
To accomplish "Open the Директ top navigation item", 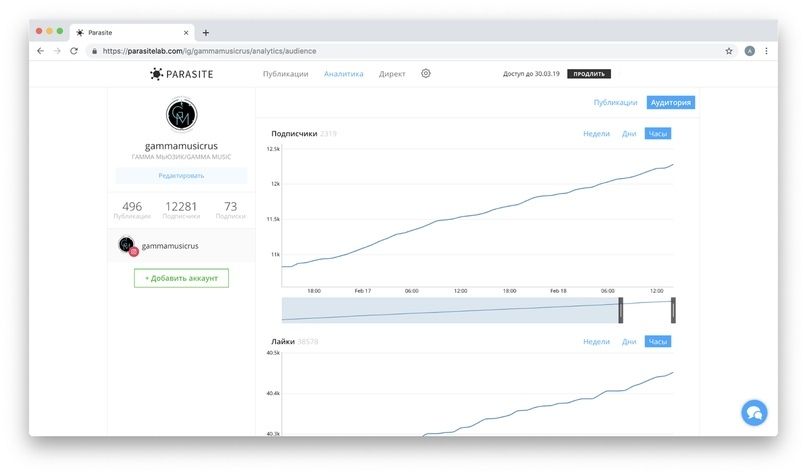I will click(392, 74).
